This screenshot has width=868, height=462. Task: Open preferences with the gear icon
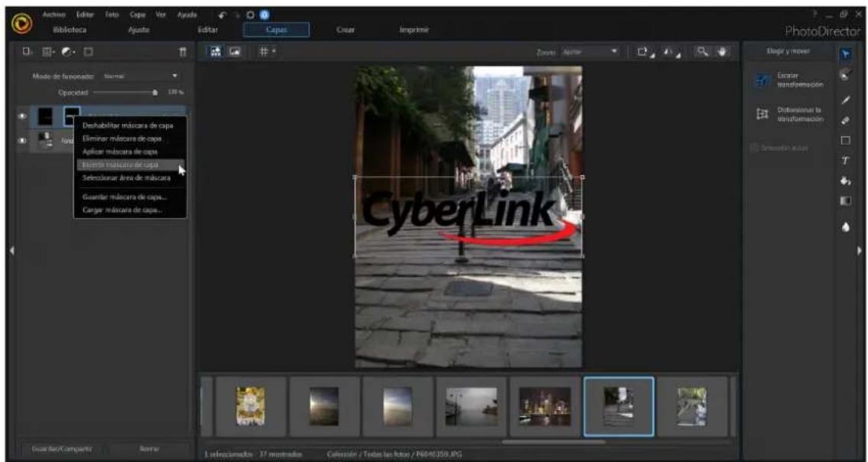(x=251, y=15)
